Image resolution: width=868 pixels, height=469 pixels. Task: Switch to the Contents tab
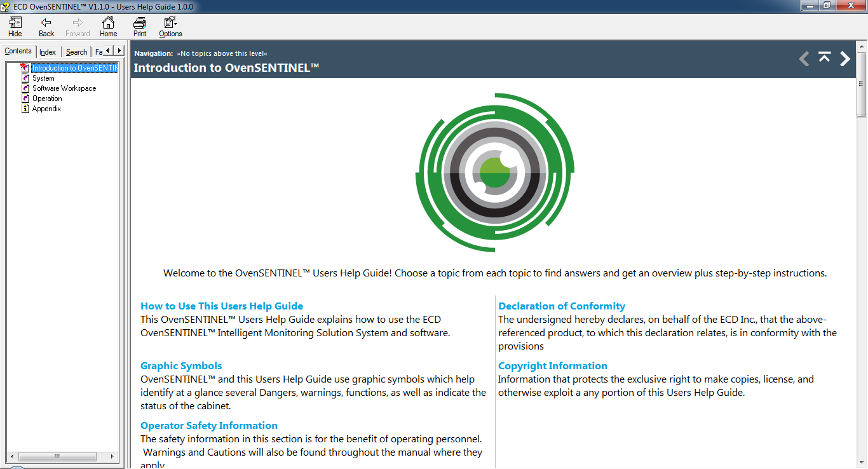(x=18, y=51)
